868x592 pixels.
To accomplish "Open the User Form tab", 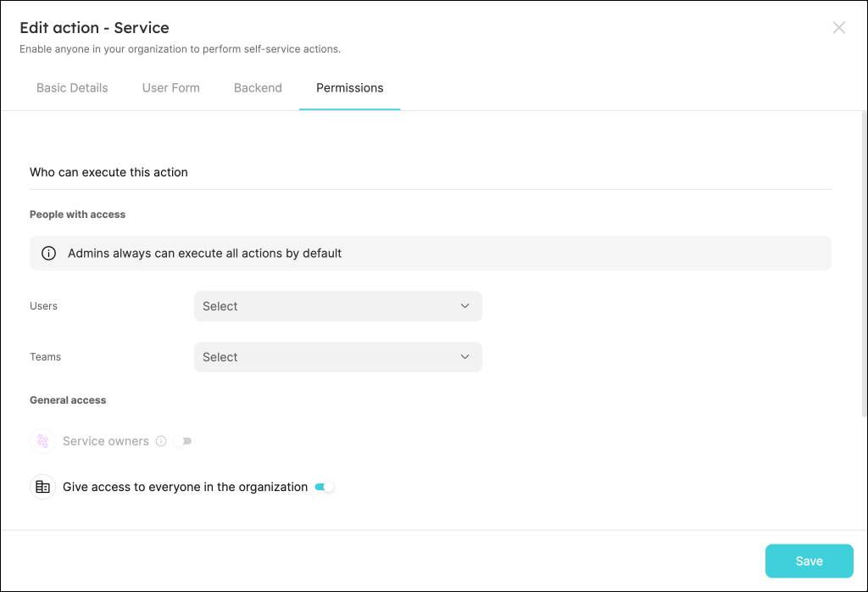I will (171, 88).
